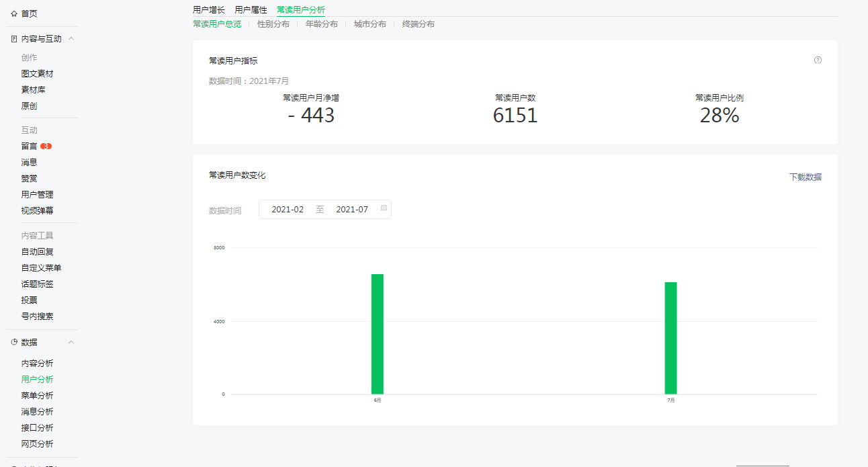The width and height of the screenshot is (868, 467).
Task: Collapse the 数据 section chevron
Action: point(71,342)
